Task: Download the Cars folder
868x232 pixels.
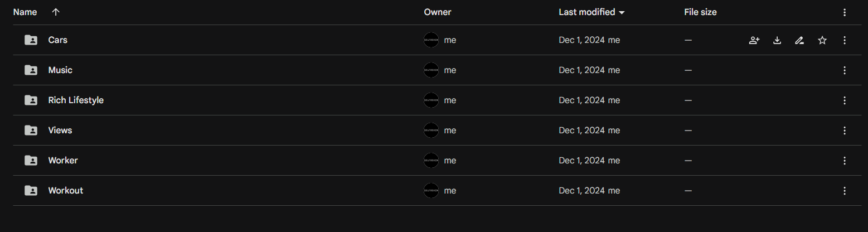Action: (x=777, y=40)
